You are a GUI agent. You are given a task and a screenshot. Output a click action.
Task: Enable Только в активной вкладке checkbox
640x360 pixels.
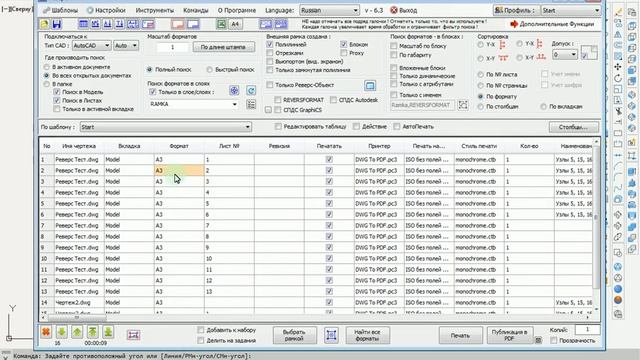pyautogui.click(x=57, y=109)
